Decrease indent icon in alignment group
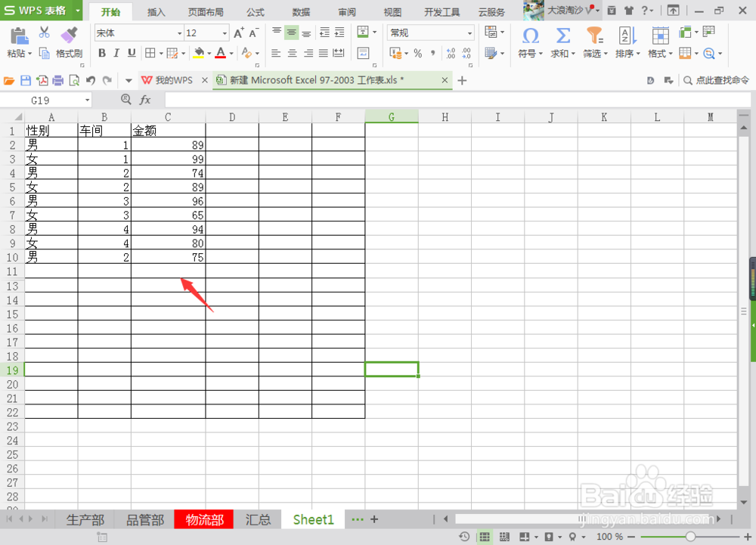Viewport: 756px width, 545px height. (x=324, y=33)
